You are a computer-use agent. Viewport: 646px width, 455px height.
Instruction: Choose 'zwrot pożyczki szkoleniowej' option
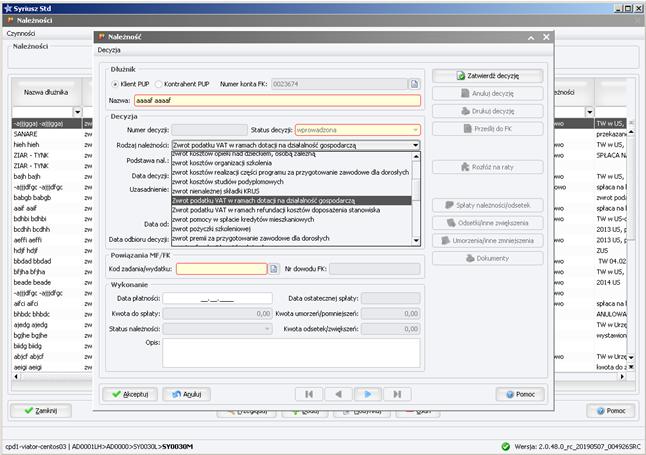(291, 229)
